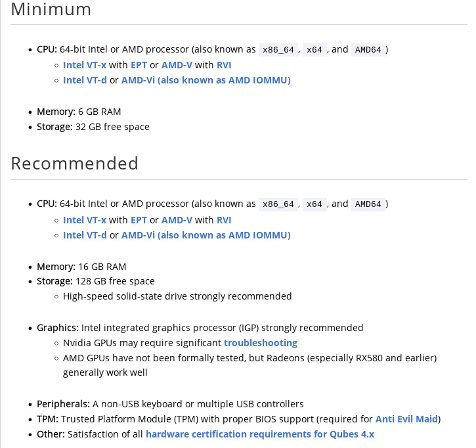476x448 pixels.
Task: Open Intel VT-x link under Recommended section
Action: pos(84,220)
